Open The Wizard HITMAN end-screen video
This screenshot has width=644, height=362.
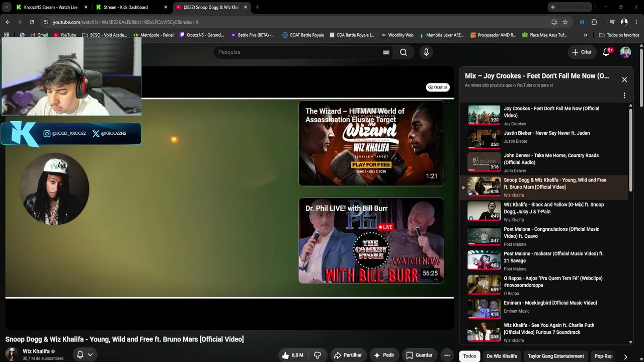coord(371,143)
